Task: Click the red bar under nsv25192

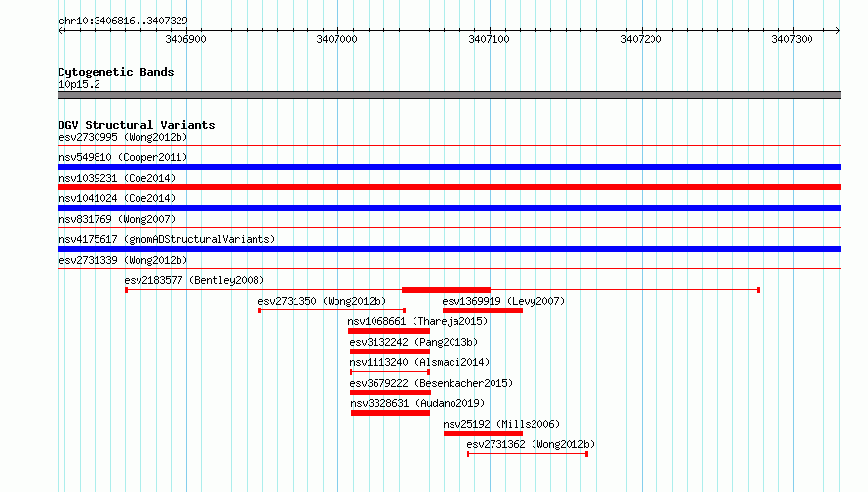Action: point(484,433)
